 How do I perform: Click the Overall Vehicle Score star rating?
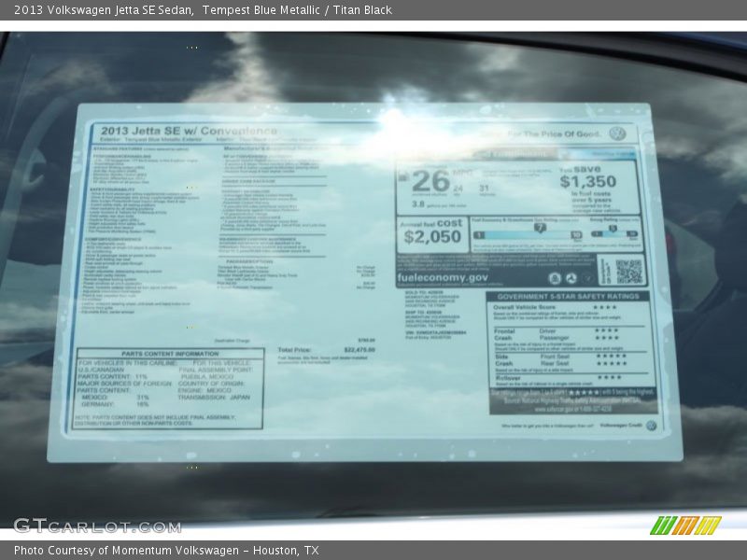click(605, 307)
